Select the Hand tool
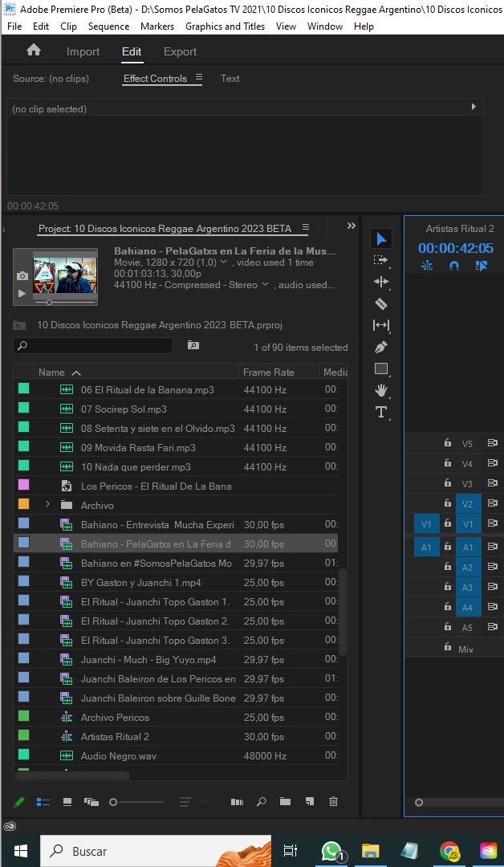The image size is (504, 867). 381,390
